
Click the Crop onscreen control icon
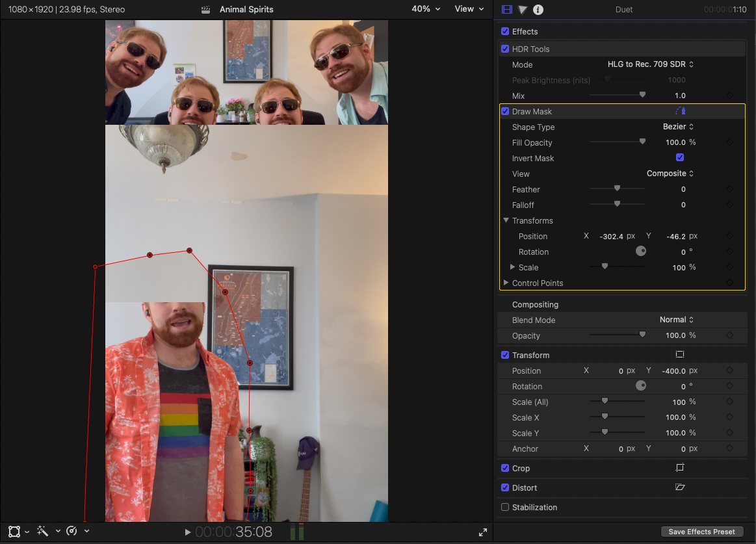click(680, 468)
